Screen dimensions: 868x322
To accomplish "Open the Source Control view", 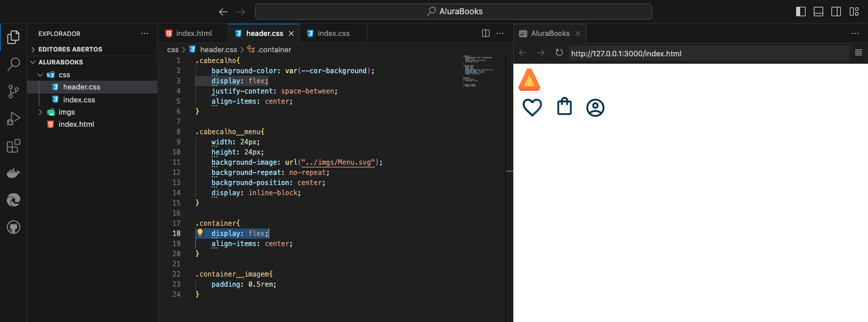I will (13, 92).
